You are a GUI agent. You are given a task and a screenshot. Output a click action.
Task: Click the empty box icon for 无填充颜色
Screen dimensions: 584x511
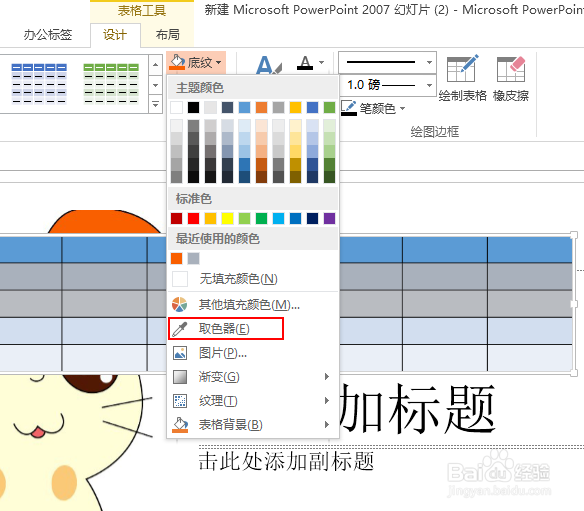pyautogui.click(x=180, y=279)
